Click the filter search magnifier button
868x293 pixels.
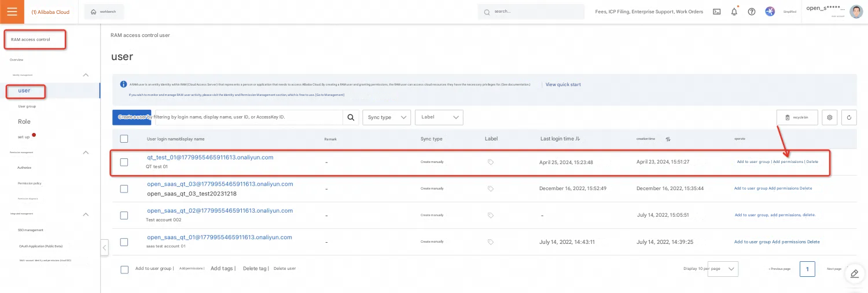tap(351, 117)
